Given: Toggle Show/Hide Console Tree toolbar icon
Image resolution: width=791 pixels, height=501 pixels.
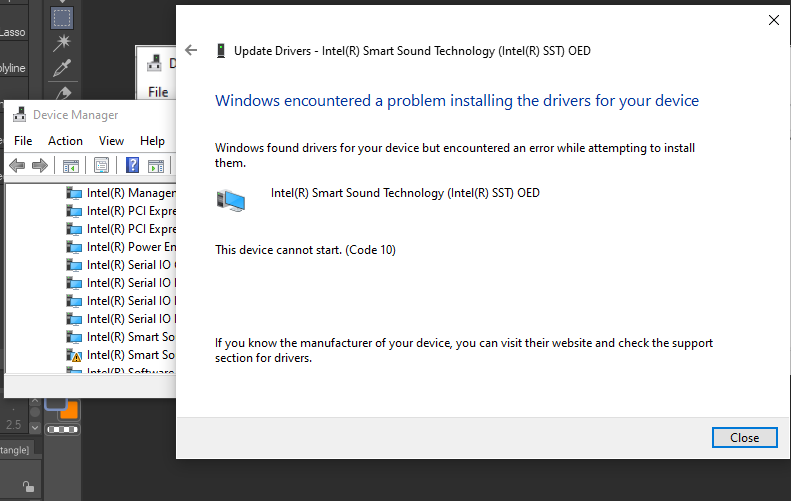Looking at the screenshot, I should click(x=71, y=165).
